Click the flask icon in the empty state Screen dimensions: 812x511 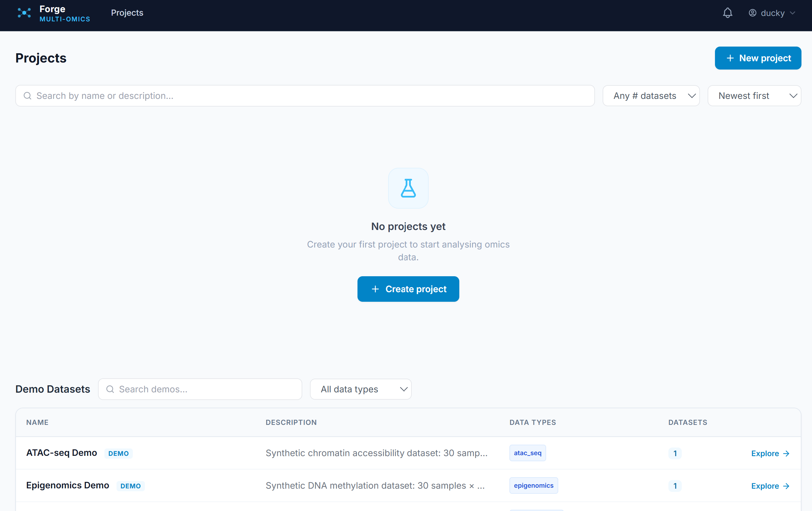pyautogui.click(x=408, y=188)
